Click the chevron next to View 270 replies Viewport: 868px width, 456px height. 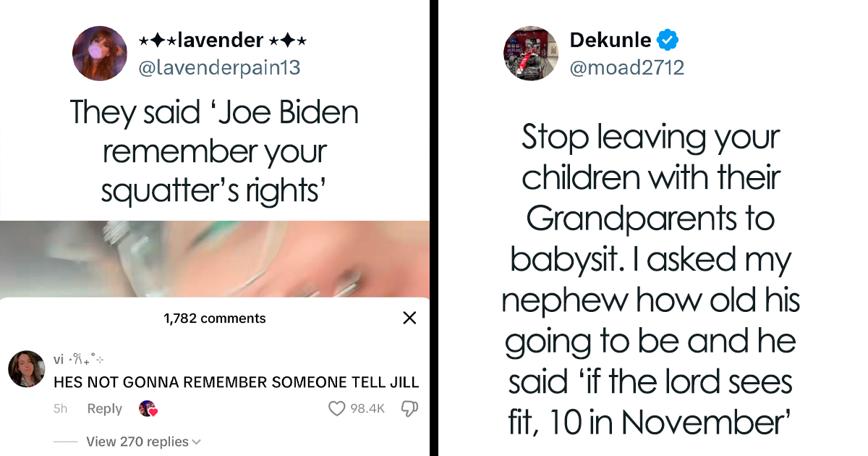(197, 442)
